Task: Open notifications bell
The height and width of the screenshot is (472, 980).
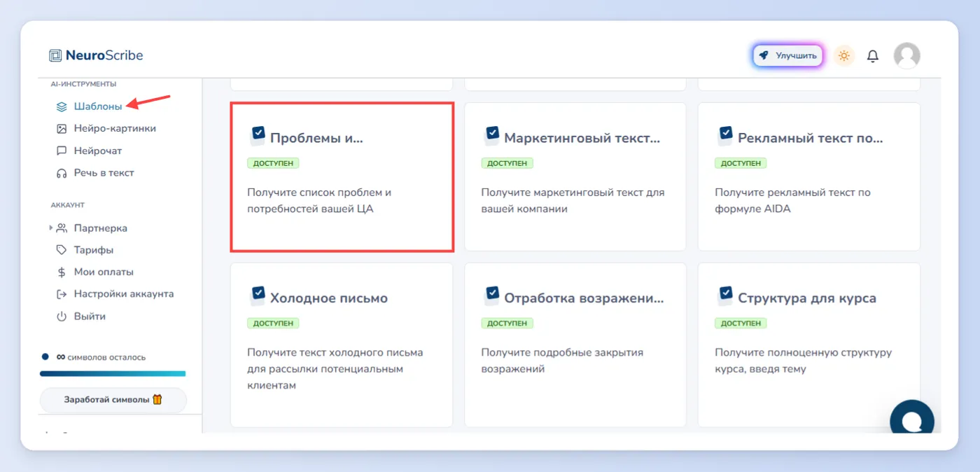Action: [x=873, y=56]
